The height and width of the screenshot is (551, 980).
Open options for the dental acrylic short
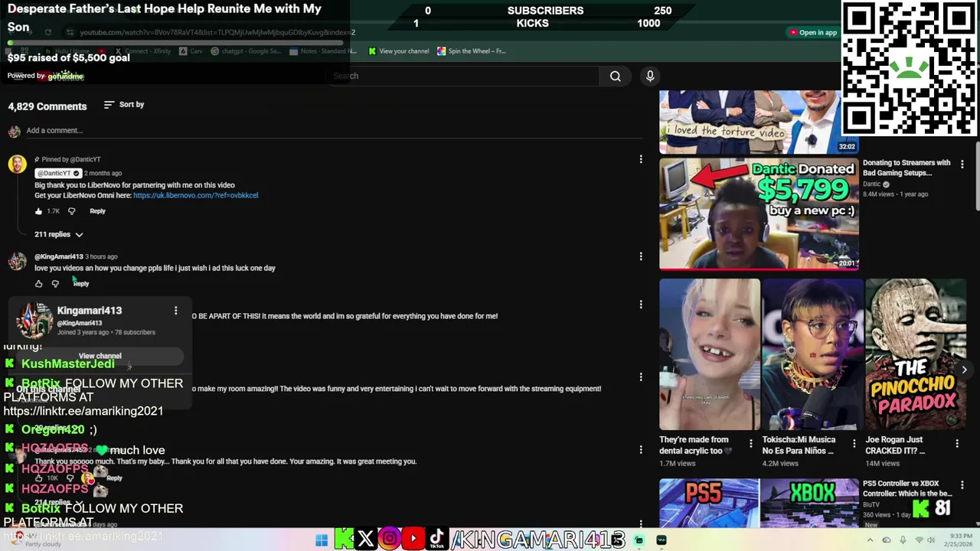point(750,443)
